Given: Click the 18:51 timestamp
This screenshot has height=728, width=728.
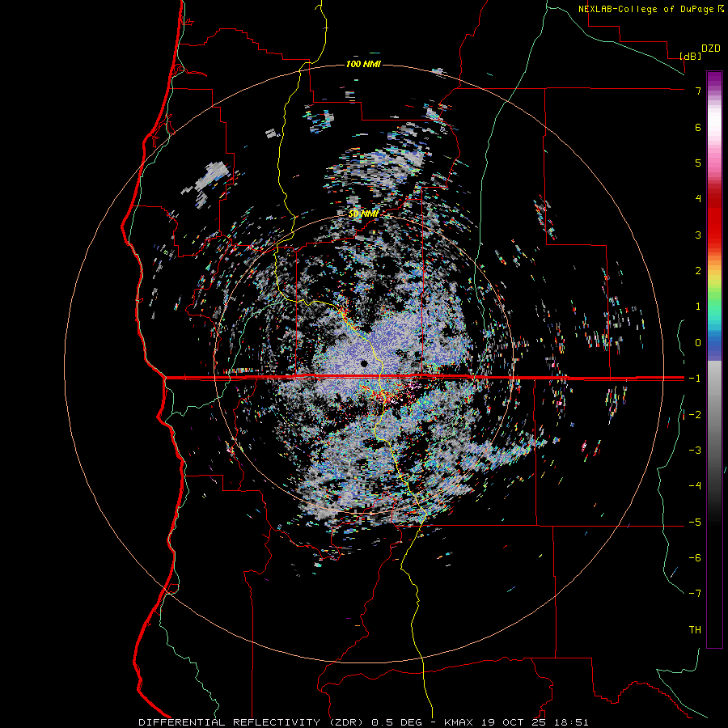Looking at the screenshot, I should 574,722.
